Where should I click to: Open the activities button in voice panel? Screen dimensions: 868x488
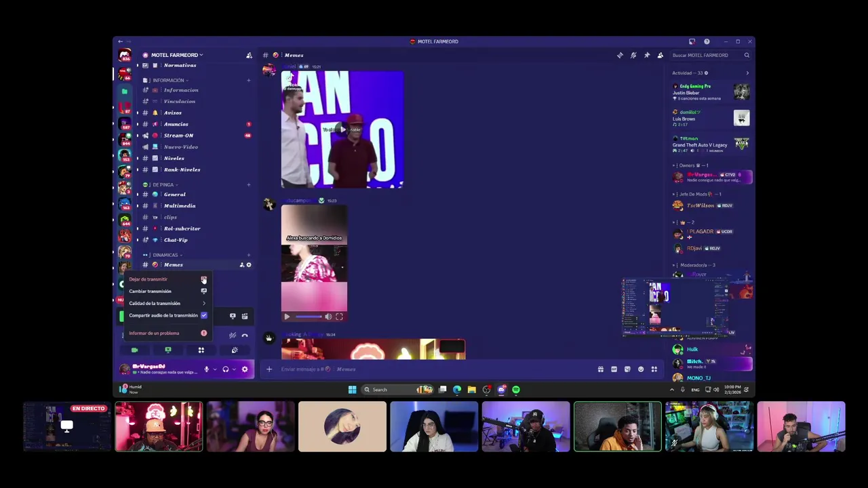tap(201, 350)
